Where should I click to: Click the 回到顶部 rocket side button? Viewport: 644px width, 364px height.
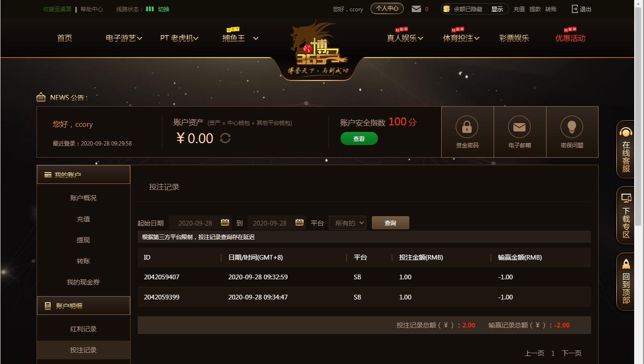tap(626, 282)
